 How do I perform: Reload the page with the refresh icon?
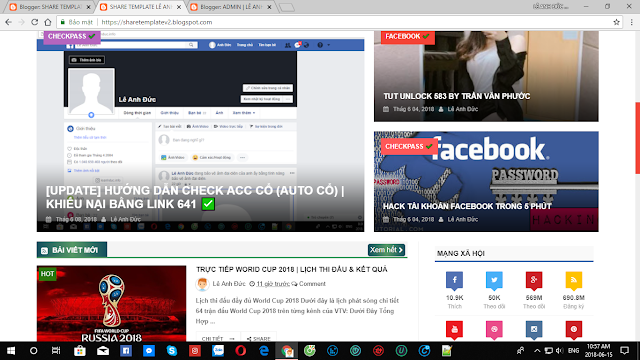35,22
